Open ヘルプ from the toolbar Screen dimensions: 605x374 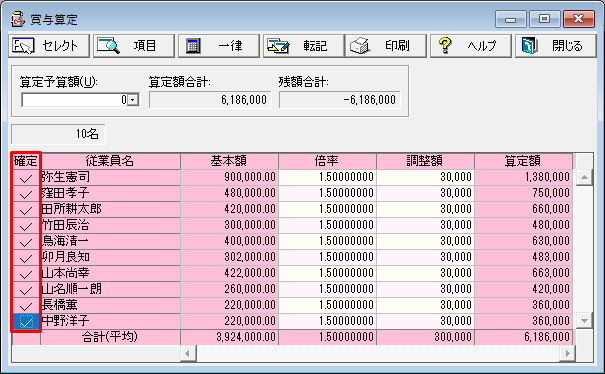pyautogui.click(x=471, y=46)
